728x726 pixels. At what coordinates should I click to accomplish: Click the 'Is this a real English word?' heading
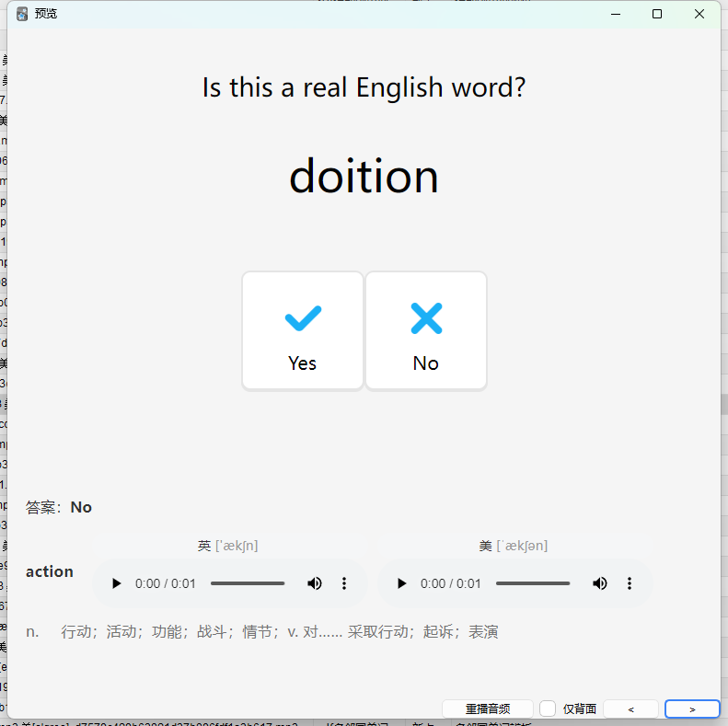pyautogui.click(x=364, y=87)
